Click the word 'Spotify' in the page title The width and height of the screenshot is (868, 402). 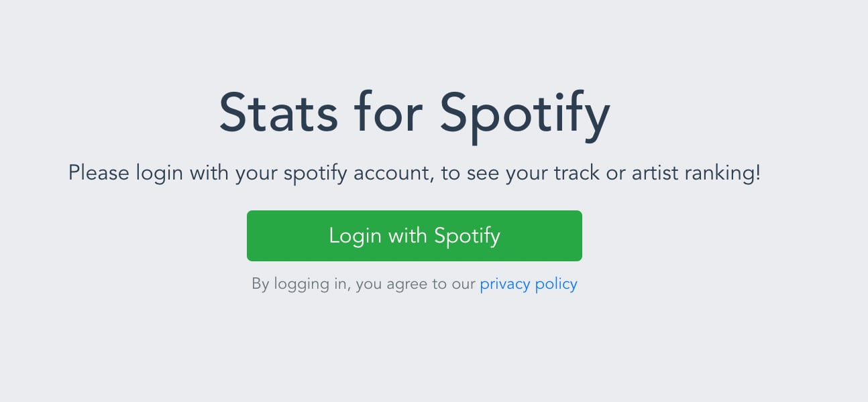(x=525, y=113)
